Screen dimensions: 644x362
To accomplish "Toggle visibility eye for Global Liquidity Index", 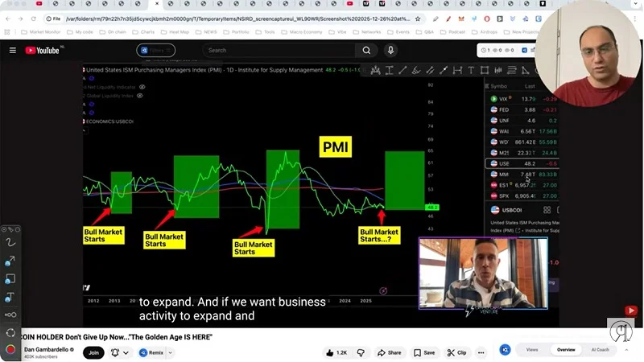I will 139,95.
